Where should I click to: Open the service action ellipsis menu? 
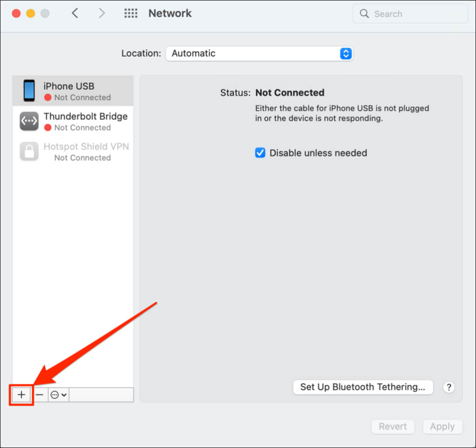point(59,395)
